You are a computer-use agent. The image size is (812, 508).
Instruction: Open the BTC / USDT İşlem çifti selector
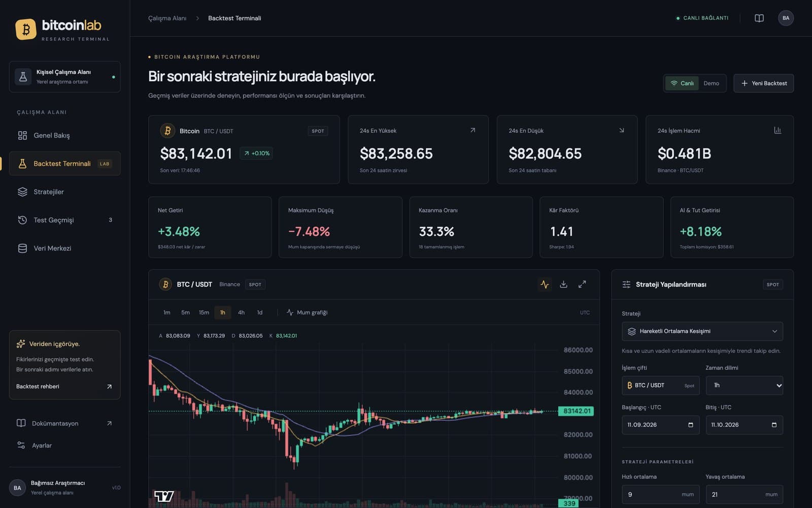pyautogui.click(x=660, y=386)
